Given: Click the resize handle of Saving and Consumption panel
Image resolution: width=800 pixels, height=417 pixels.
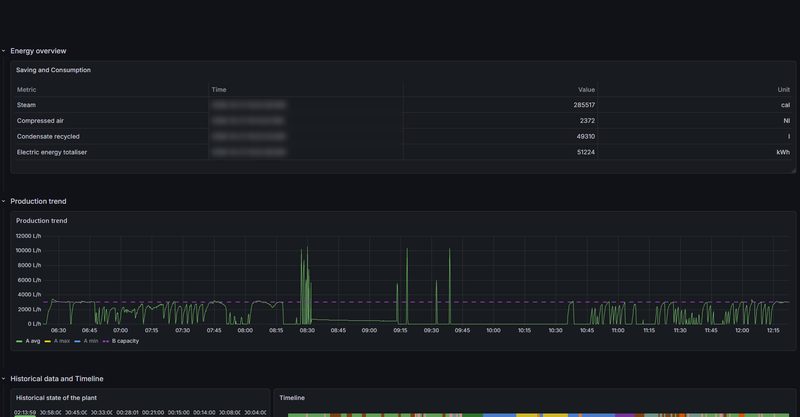Looking at the screenshot, I should point(793,171).
